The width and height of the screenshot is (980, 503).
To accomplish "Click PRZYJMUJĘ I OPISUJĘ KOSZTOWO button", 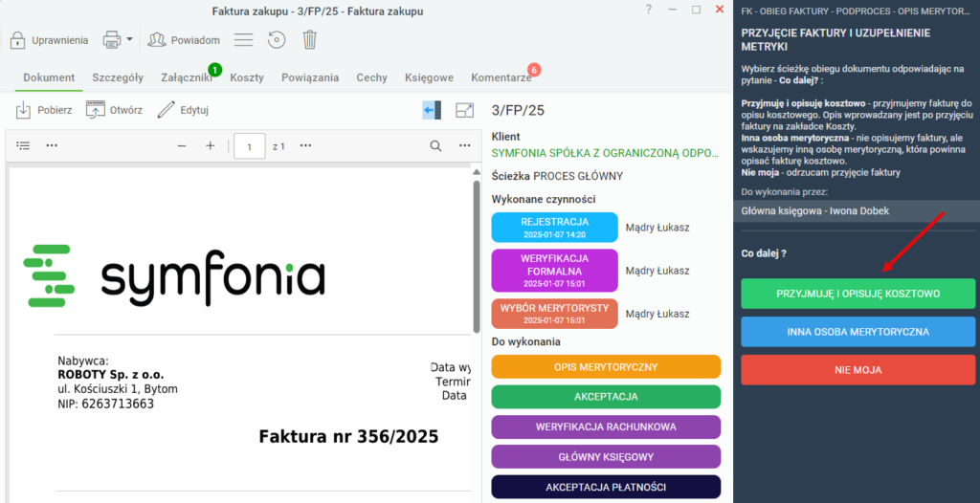I will pyautogui.click(x=858, y=294).
